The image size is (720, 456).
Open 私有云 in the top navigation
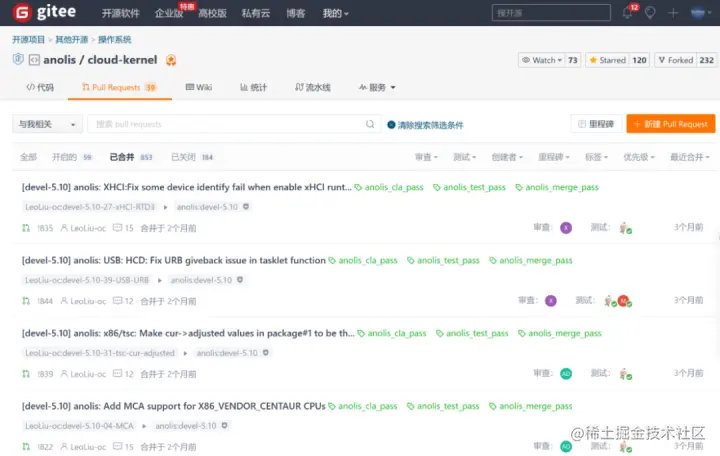click(256, 13)
